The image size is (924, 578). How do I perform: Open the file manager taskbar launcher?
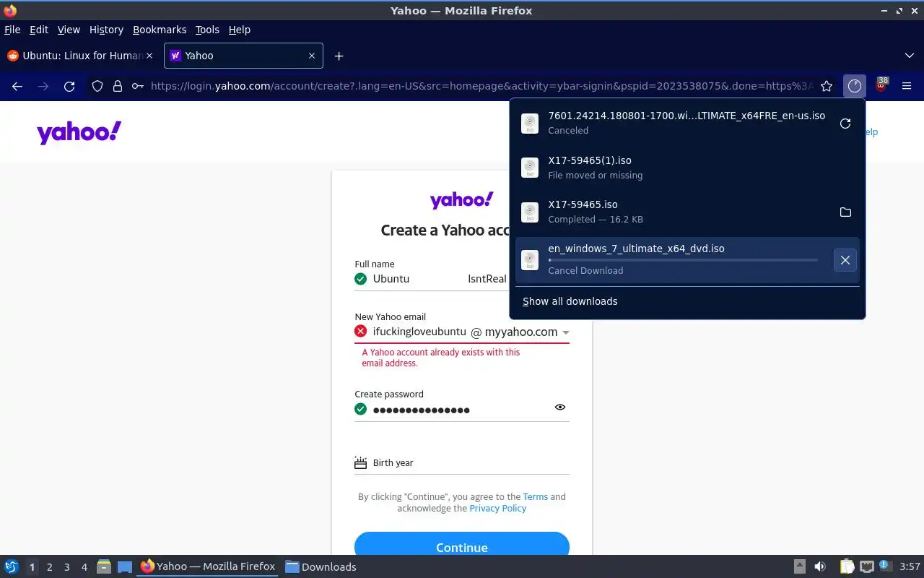pyautogui.click(x=103, y=567)
